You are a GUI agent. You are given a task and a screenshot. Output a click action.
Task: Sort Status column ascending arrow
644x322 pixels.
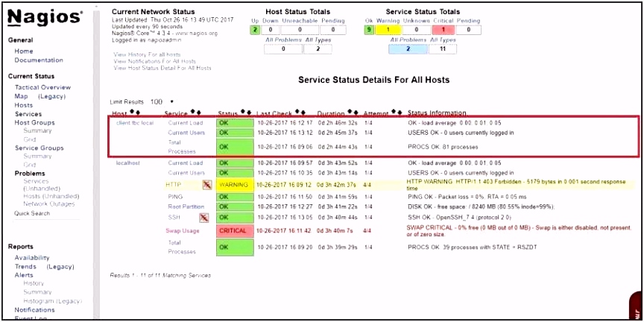[x=243, y=112]
